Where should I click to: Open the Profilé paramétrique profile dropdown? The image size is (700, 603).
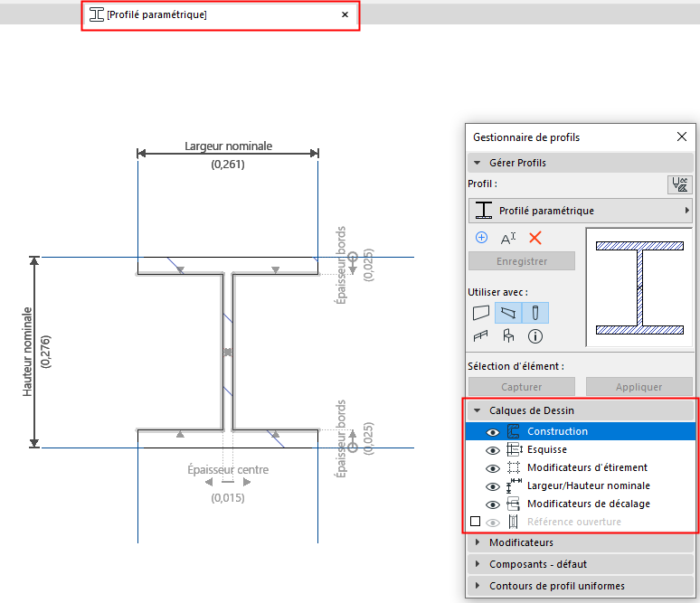(x=581, y=211)
